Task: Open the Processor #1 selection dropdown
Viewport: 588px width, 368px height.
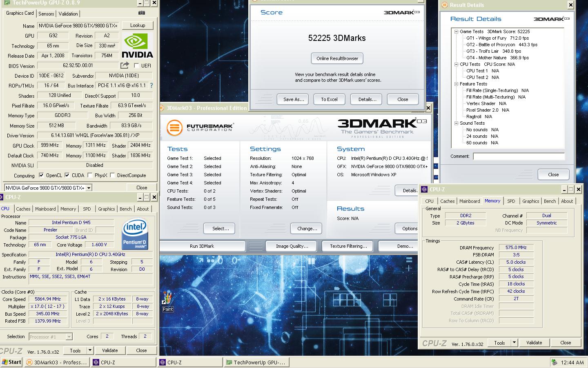Action: coord(69,337)
